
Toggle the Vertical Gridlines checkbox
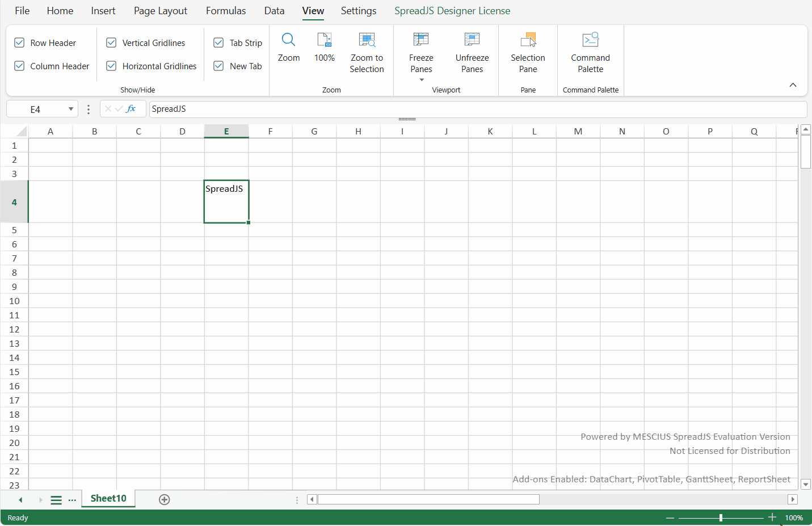[x=111, y=43]
